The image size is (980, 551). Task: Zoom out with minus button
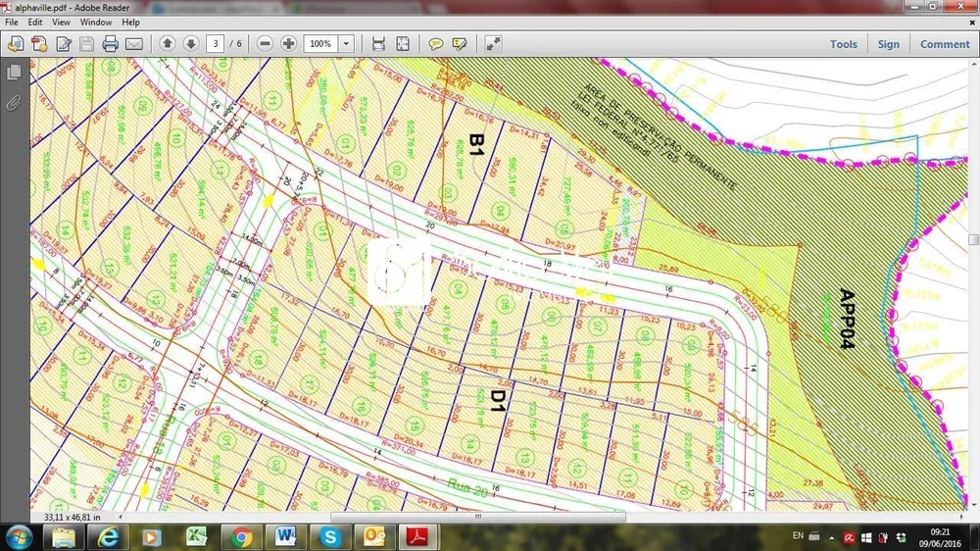265,44
